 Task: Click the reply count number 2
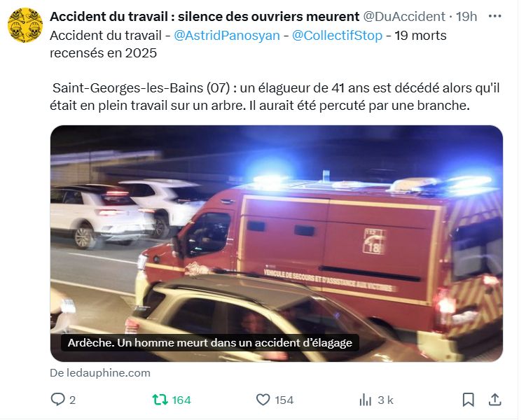(x=72, y=400)
